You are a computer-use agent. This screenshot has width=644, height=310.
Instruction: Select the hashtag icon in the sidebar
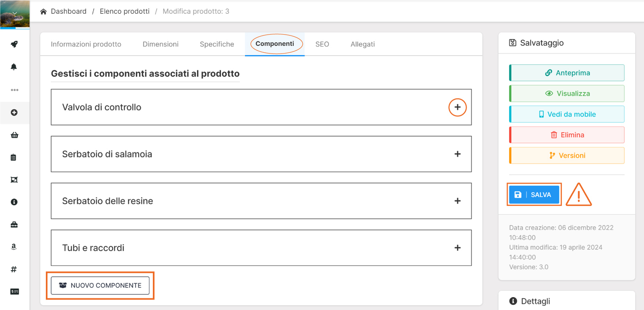14,269
